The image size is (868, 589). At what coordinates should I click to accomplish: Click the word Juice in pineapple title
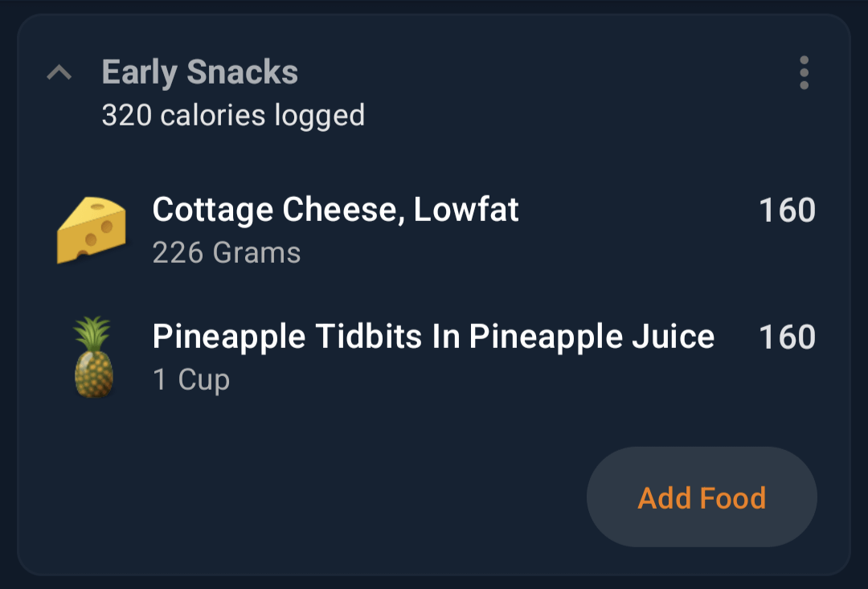click(673, 337)
